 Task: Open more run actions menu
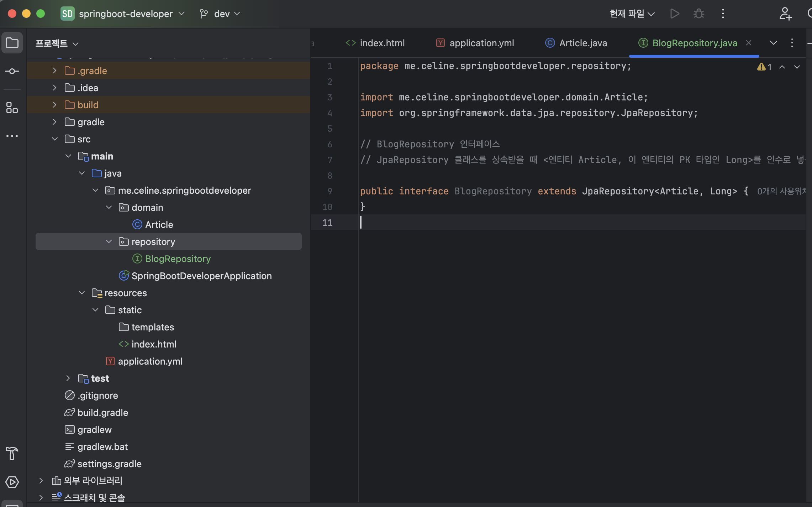(x=723, y=14)
